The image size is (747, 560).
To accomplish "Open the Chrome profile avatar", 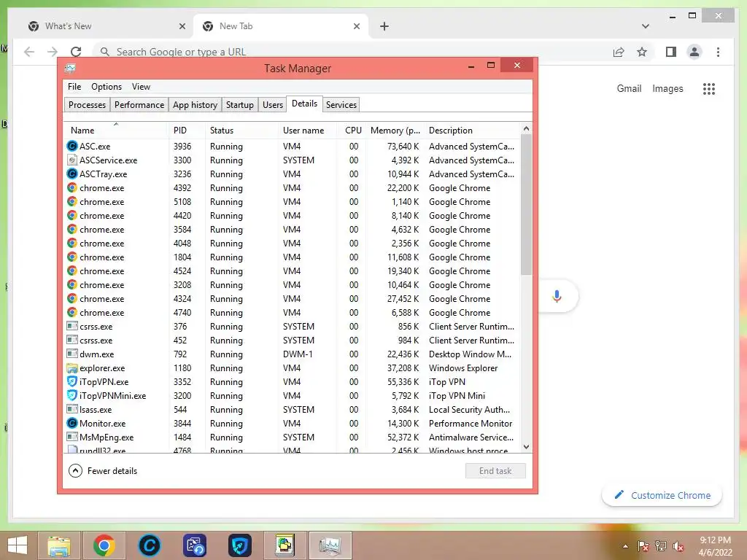I will [x=694, y=52].
